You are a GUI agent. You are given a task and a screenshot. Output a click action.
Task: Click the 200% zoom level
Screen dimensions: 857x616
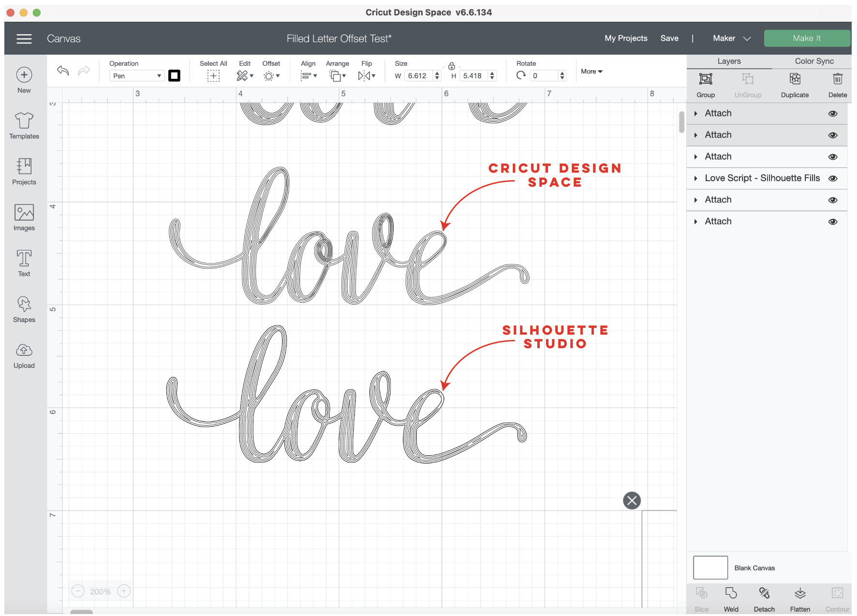101,591
